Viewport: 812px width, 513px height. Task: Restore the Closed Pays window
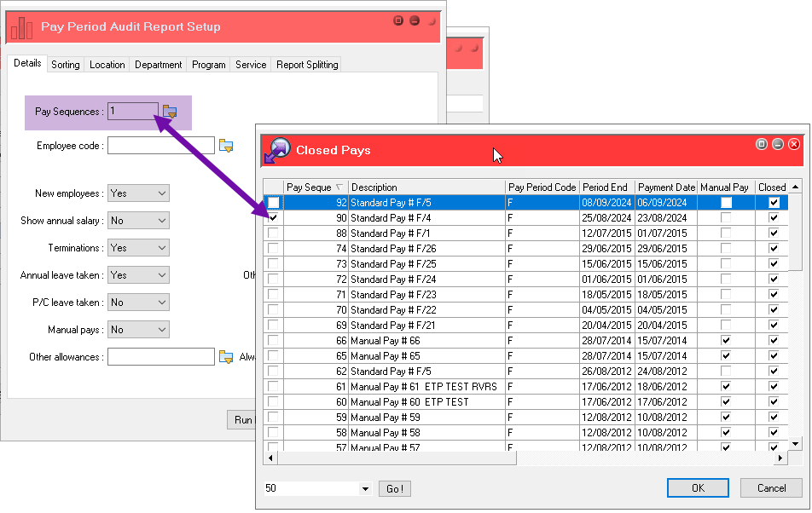tap(762, 144)
